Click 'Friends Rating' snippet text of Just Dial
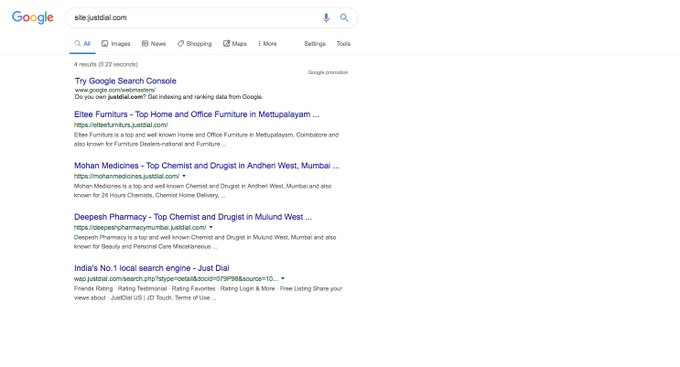Viewport: 680px width, 367px height. (x=93, y=288)
